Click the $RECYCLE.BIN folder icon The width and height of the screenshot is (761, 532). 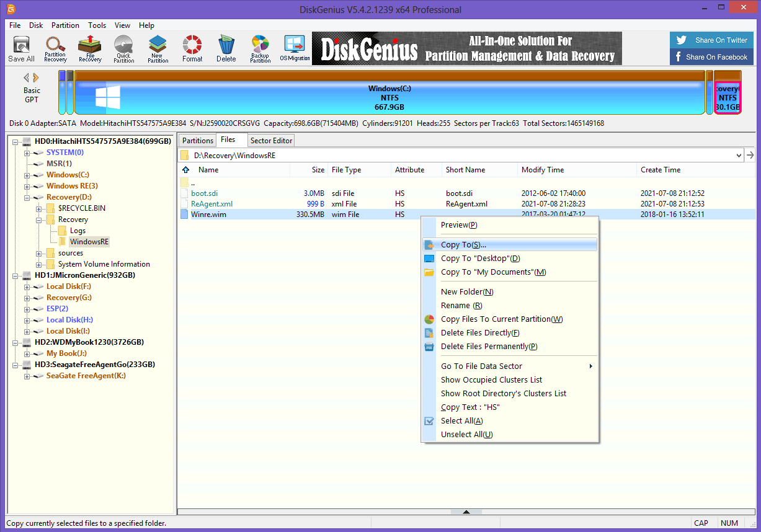pos(51,208)
